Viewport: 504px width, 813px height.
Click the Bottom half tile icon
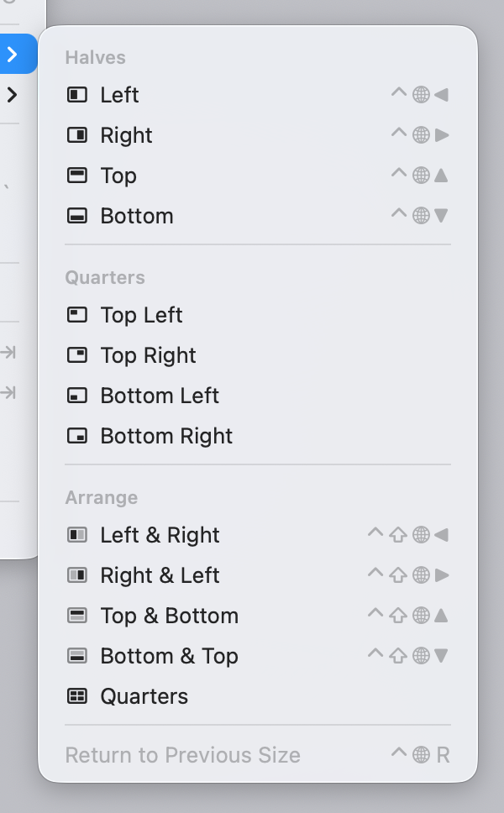(77, 216)
